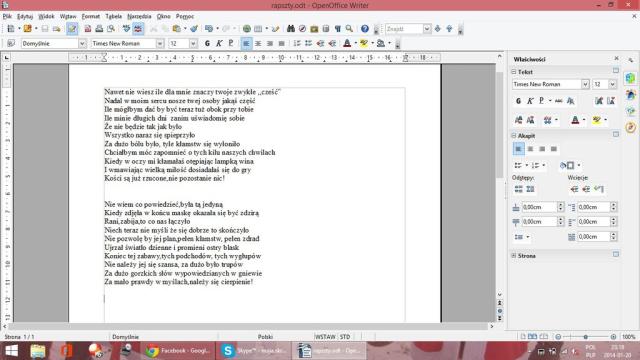This screenshot has height=360, width=640.
Task: Toggle Justified alignment in toolbar
Action: coord(281,43)
